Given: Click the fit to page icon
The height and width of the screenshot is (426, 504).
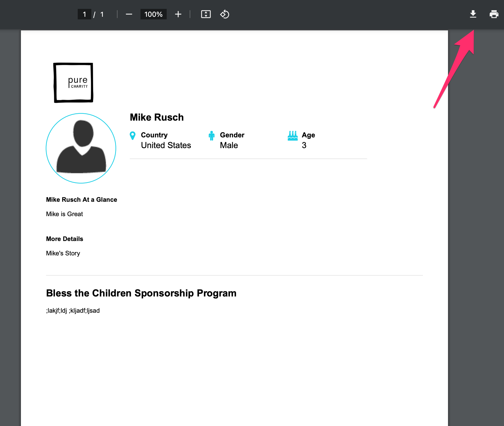Looking at the screenshot, I should pyautogui.click(x=206, y=14).
